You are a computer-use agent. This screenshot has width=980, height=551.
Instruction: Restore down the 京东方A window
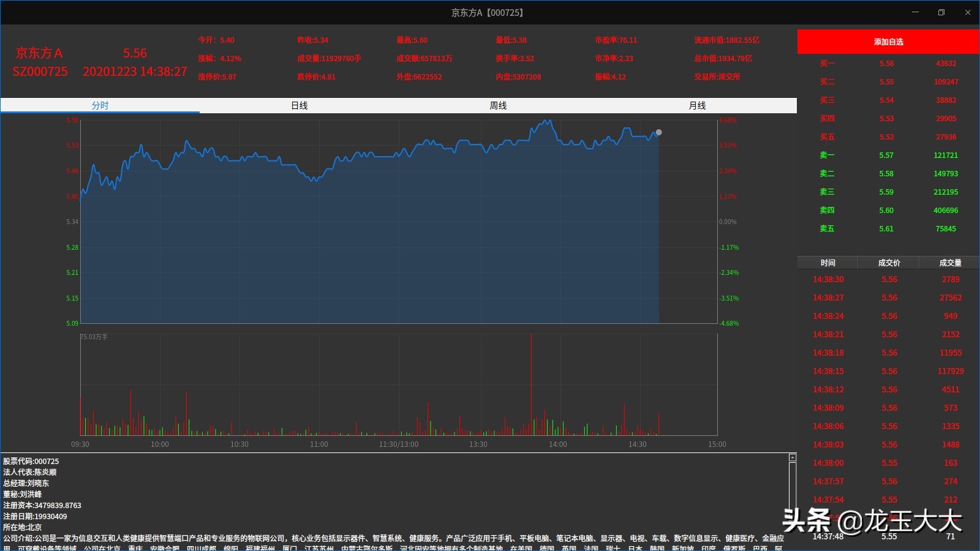(941, 12)
